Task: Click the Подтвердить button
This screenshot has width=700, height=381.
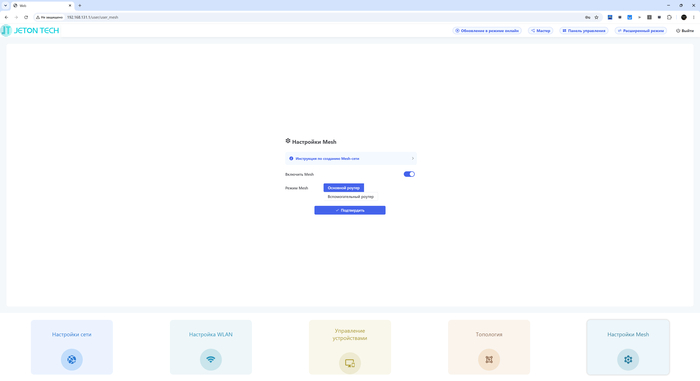Action: coord(350,210)
